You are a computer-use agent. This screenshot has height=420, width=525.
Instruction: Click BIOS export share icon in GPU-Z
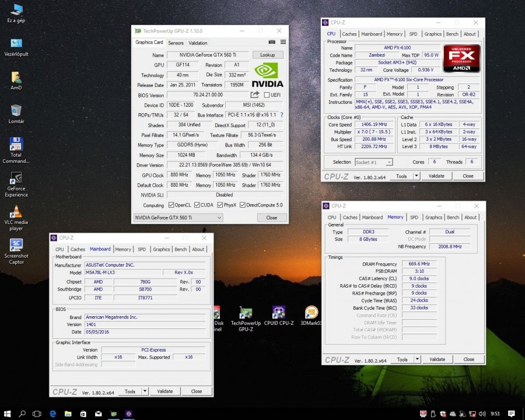tap(255, 94)
